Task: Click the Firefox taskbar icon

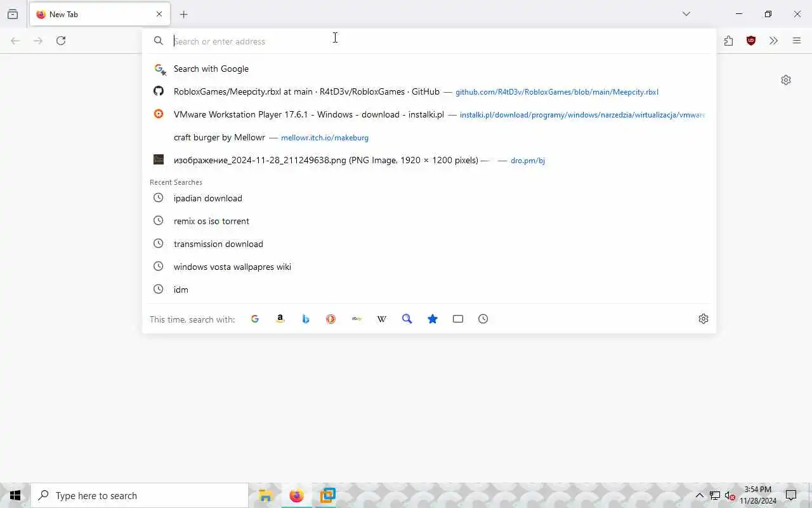Action: [x=297, y=496]
